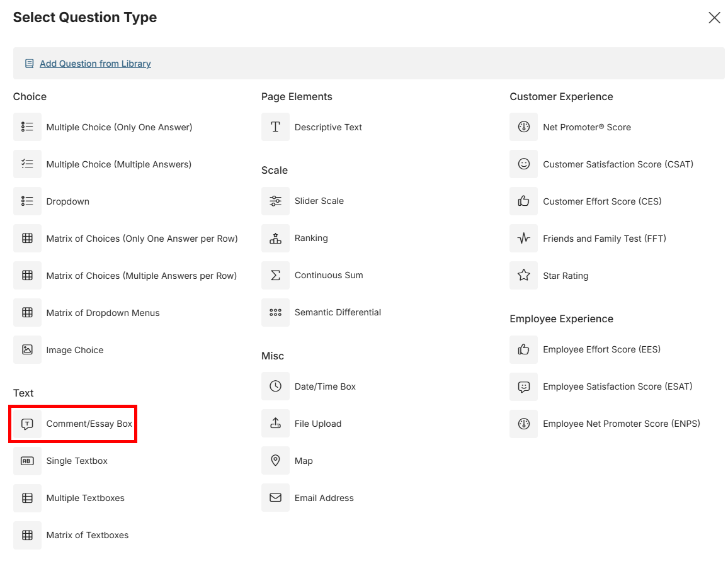Choose the Descriptive Text label

click(328, 127)
